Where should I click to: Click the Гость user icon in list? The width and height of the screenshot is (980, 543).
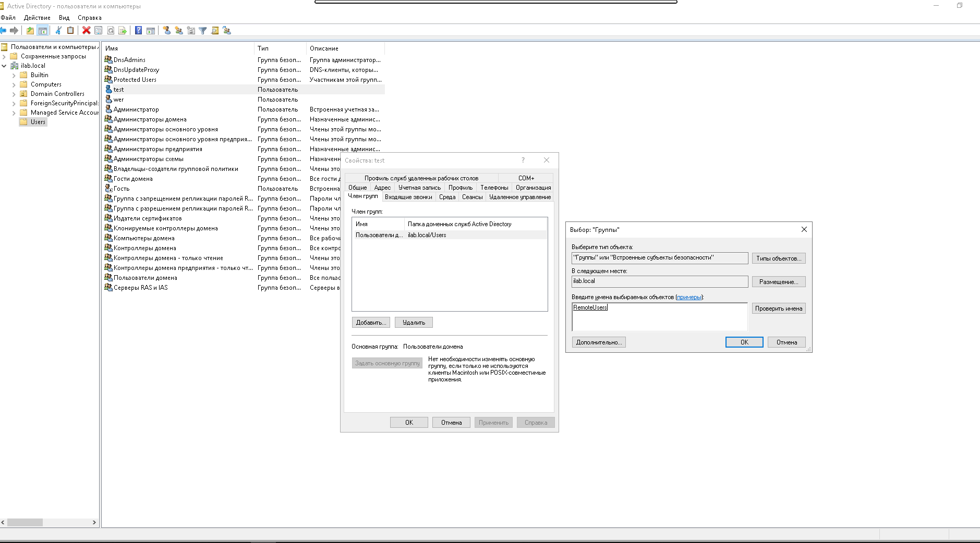click(108, 189)
